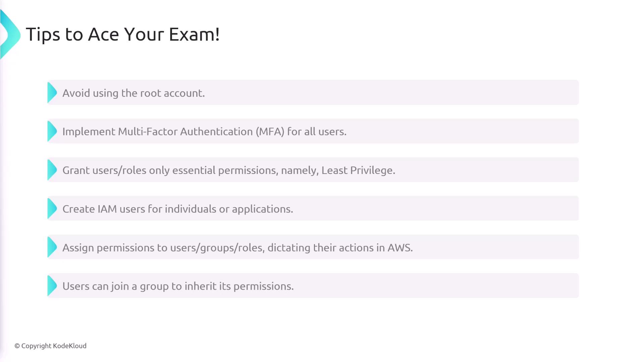Click the arrow bullet beside 'Create IAM users'
The height and width of the screenshot is (362, 644).
[x=52, y=208]
